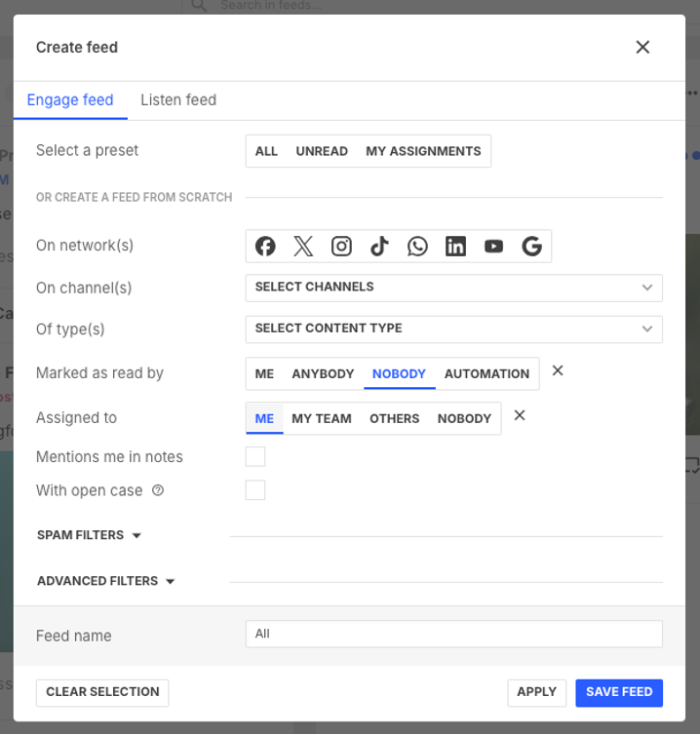The image size is (700, 735).
Task: Enable Mentions me in notes checkbox
Action: (255, 456)
